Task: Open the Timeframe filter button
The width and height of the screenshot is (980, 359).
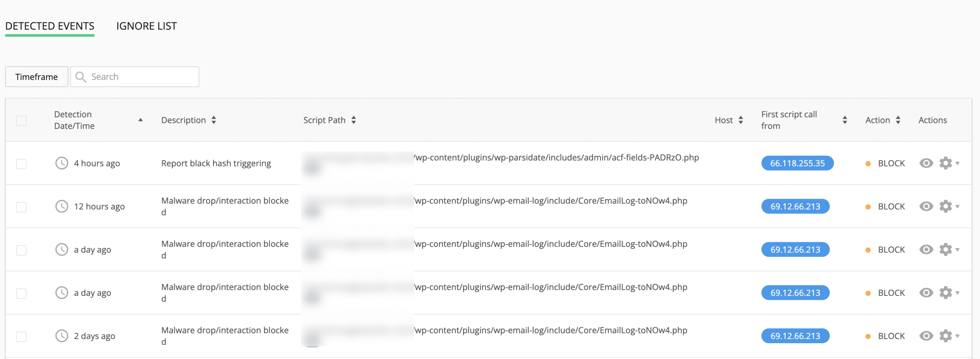Action: [36, 77]
